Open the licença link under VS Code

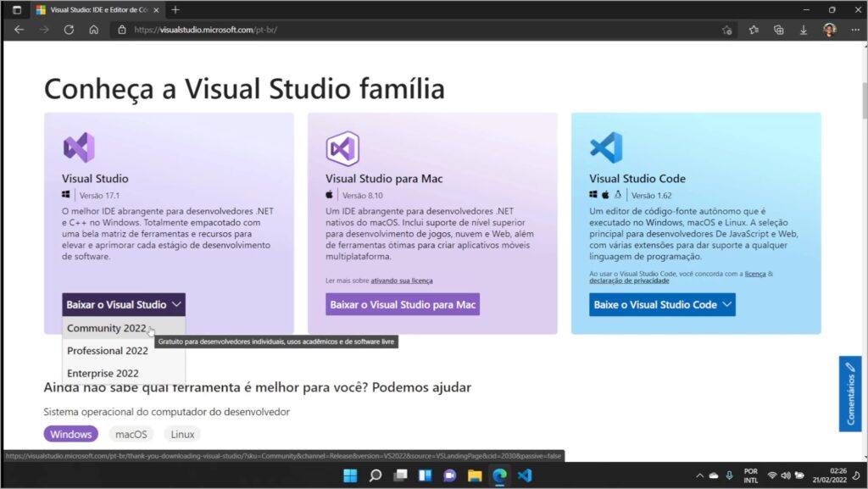coord(755,274)
